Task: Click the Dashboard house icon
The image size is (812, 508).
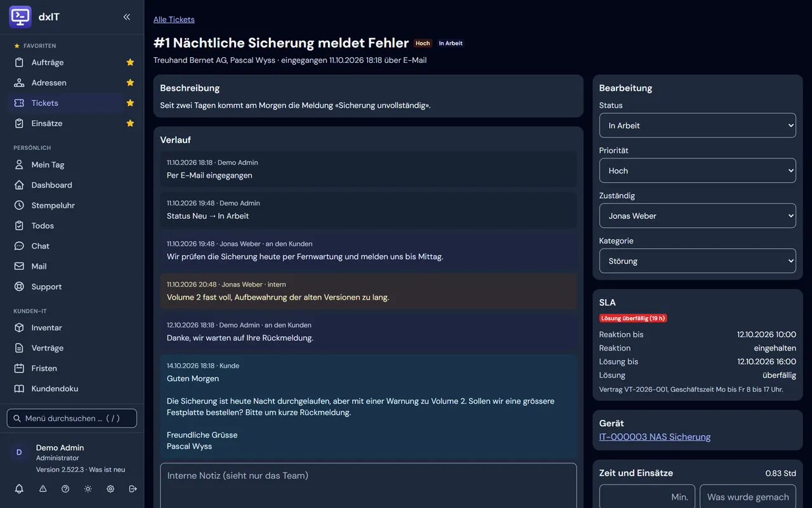Action: 19,185
